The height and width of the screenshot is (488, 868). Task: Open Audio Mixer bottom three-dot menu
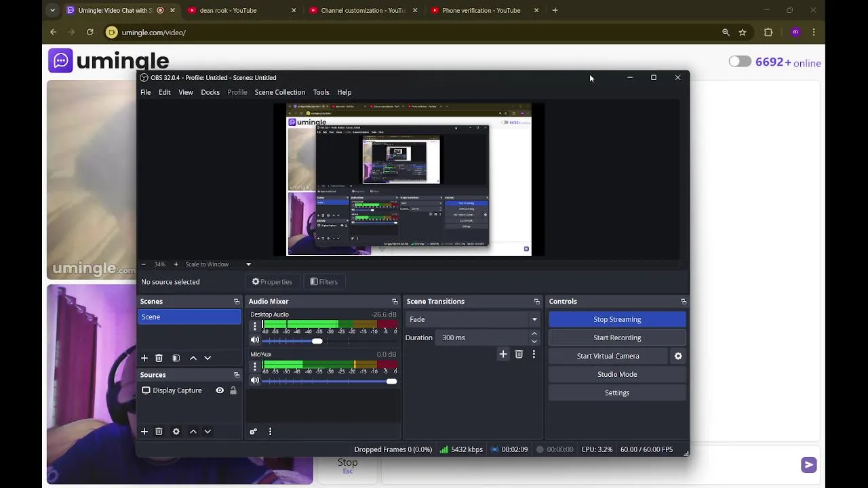coord(270,431)
